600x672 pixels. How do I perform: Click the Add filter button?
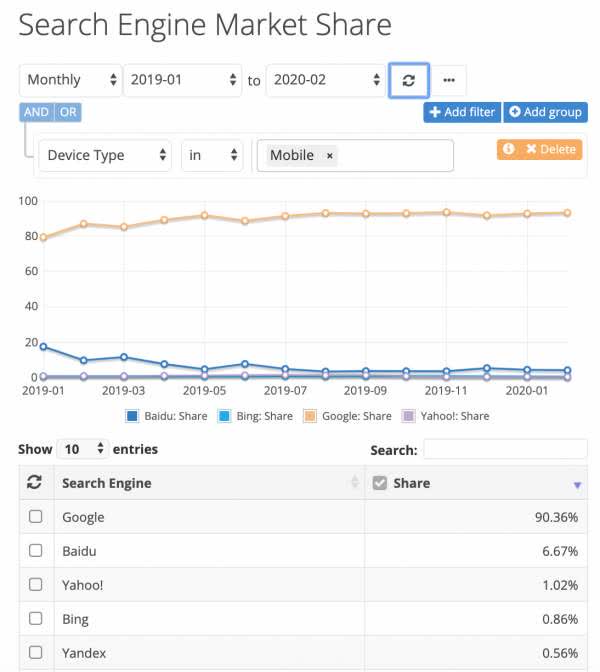[x=461, y=112]
